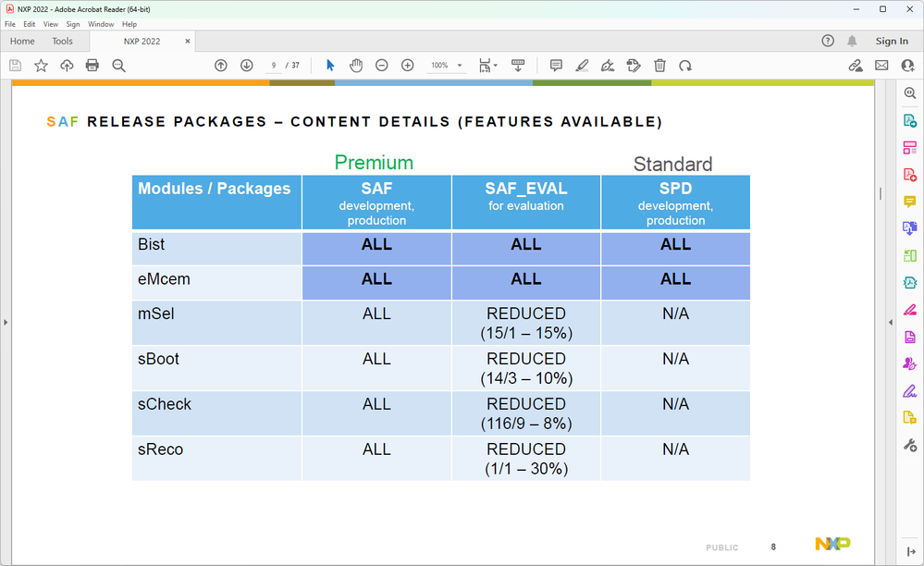Open the Export PDF panel in the sidebar
924x566 pixels.
tap(909, 120)
